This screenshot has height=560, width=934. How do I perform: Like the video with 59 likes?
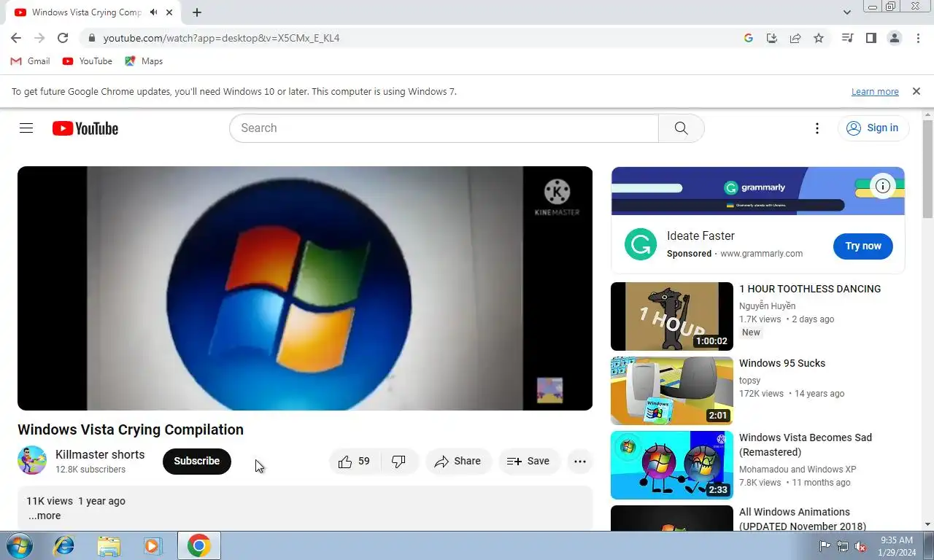tap(355, 462)
